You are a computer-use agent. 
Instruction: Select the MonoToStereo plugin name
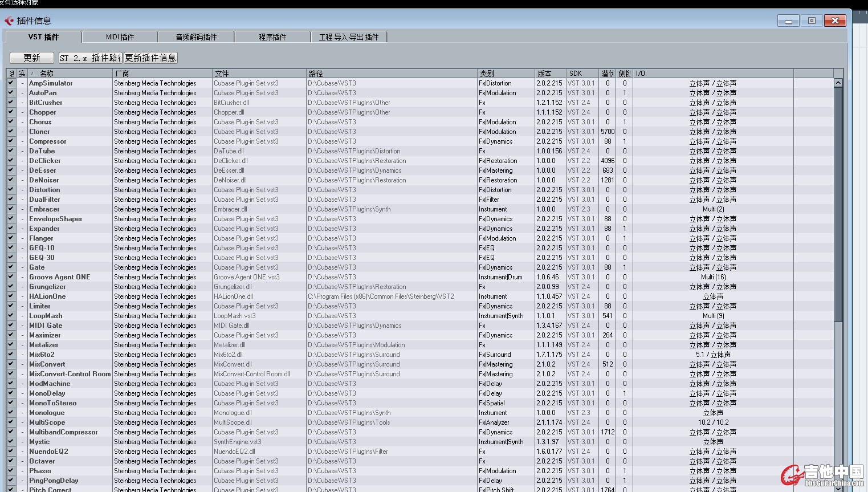tap(53, 403)
